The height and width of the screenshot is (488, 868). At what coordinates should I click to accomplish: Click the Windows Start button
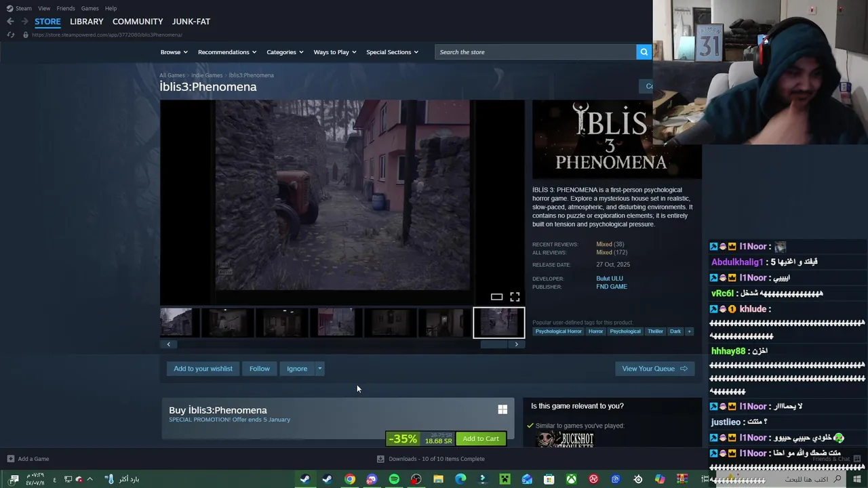point(856,479)
